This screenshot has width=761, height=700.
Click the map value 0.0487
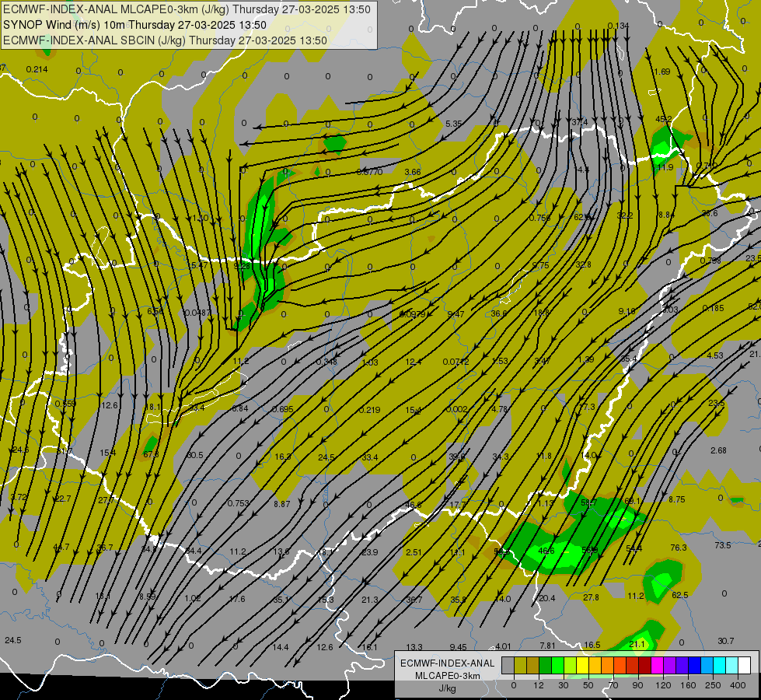click(x=198, y=313)
